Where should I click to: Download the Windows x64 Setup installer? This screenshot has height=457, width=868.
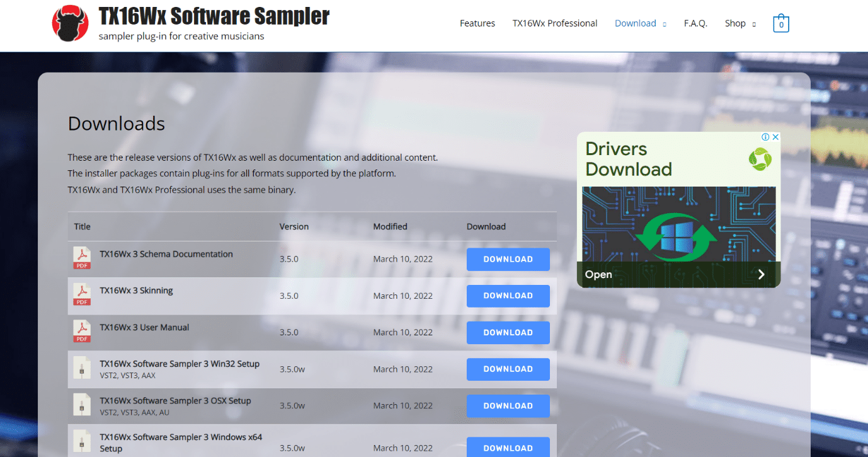pos(508,447)
